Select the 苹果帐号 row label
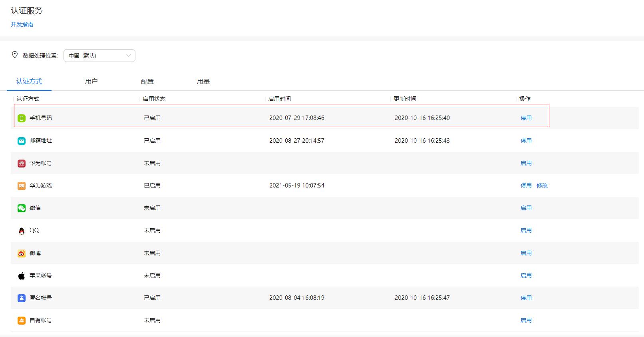644x337 pixels. pos(41,275)
